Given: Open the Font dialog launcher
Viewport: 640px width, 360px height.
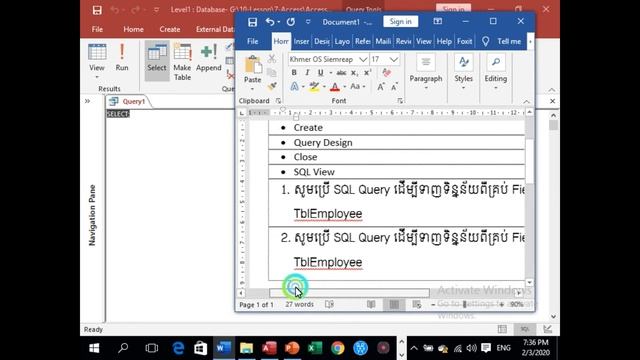Looking at the screenshot, I should (400, 100).
